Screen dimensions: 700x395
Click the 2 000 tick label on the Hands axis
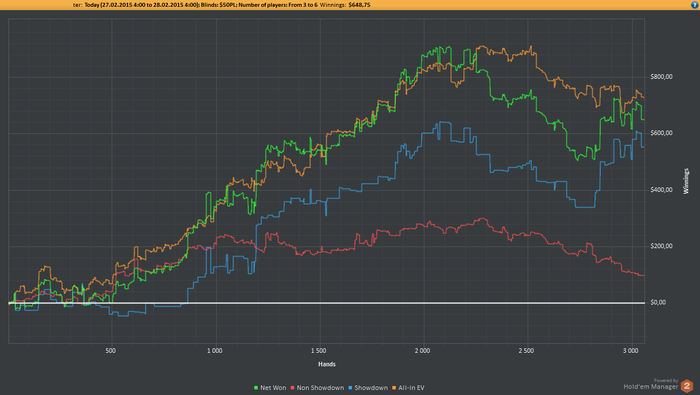(422, 351)
